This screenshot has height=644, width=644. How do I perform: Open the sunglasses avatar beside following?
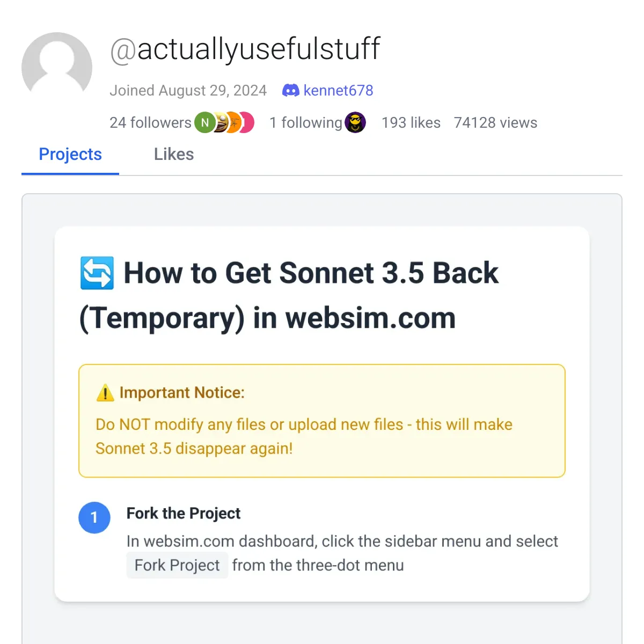point(355,123)
